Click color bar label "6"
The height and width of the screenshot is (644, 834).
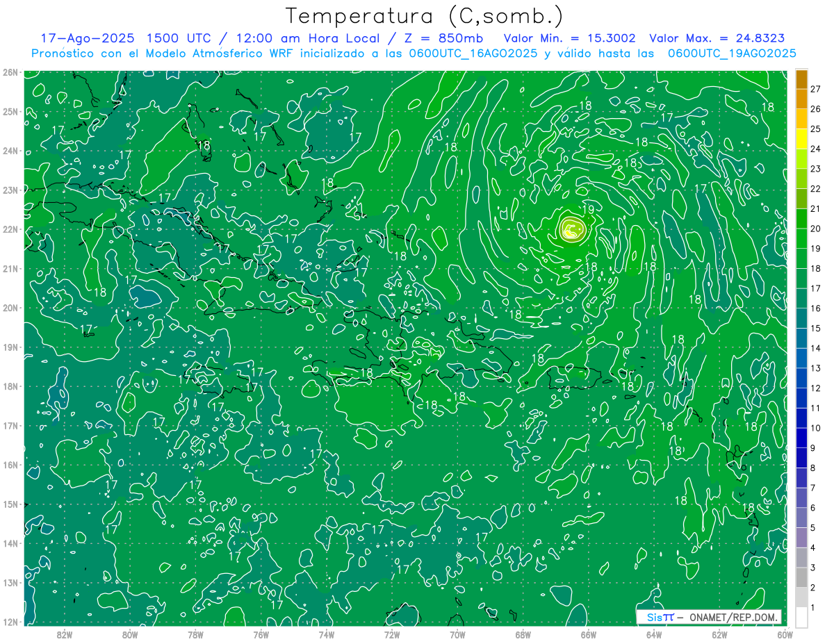click(813, 508)
